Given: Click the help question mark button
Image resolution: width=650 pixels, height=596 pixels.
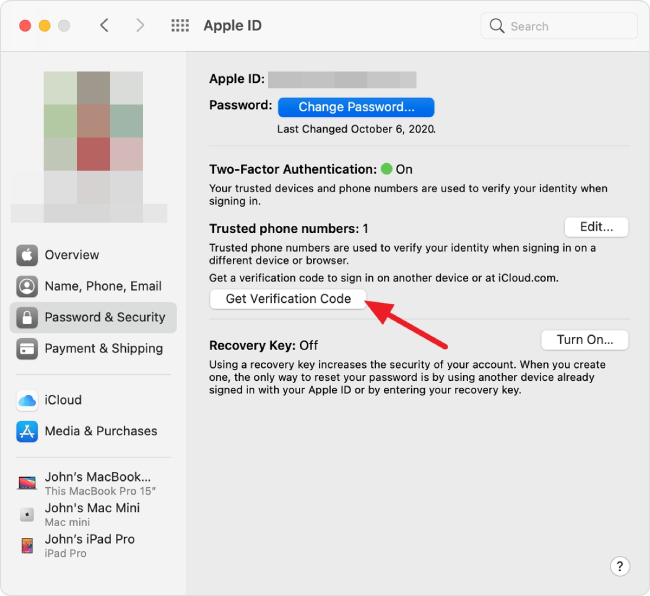Looking at the screenshot, I should pos(620,566).
